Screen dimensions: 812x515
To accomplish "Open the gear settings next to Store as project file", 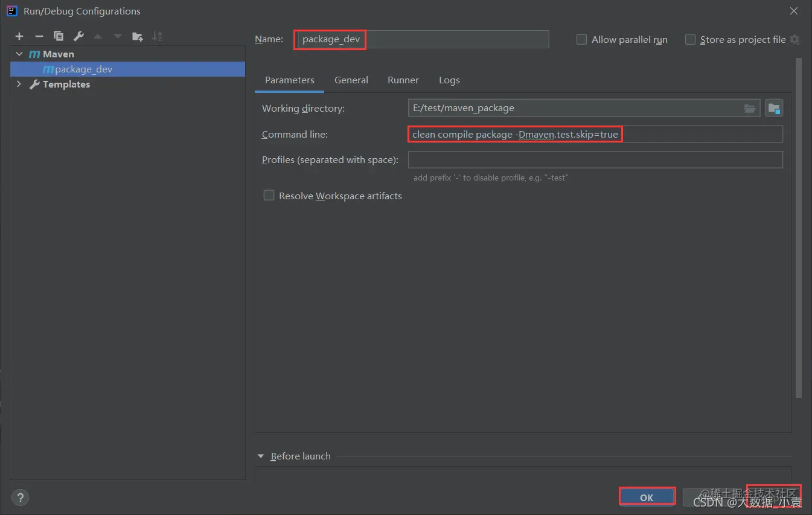I will point(794,40).
